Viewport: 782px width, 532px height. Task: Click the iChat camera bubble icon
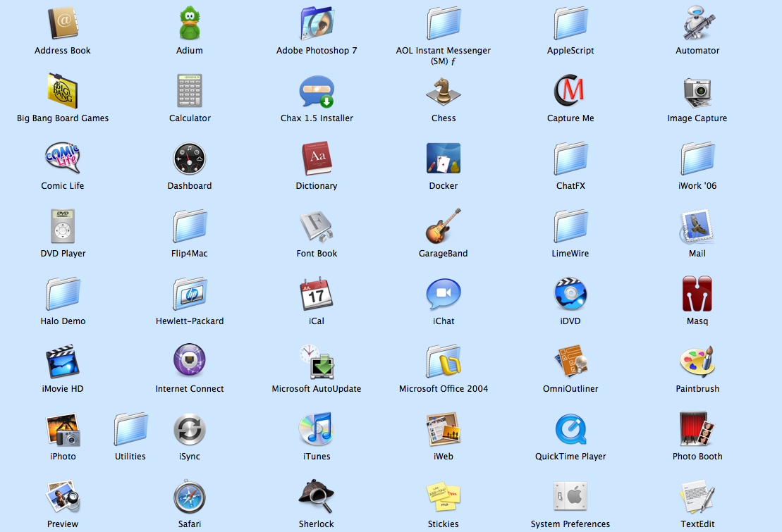[x=444, y=294]
